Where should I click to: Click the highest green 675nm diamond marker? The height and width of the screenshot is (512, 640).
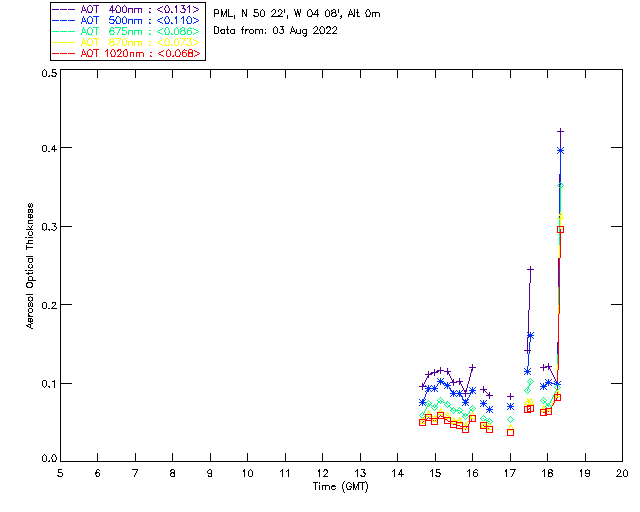(x=560, y=186)
